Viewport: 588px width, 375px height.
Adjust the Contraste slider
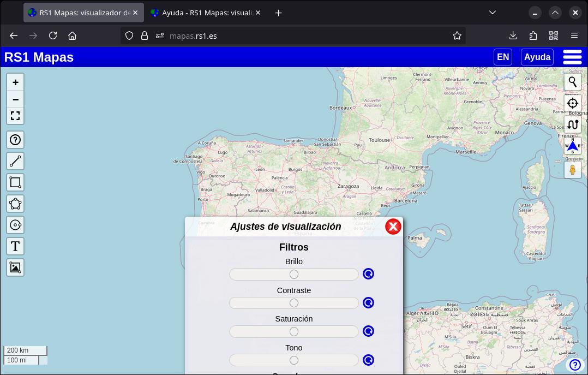(293, 303)
